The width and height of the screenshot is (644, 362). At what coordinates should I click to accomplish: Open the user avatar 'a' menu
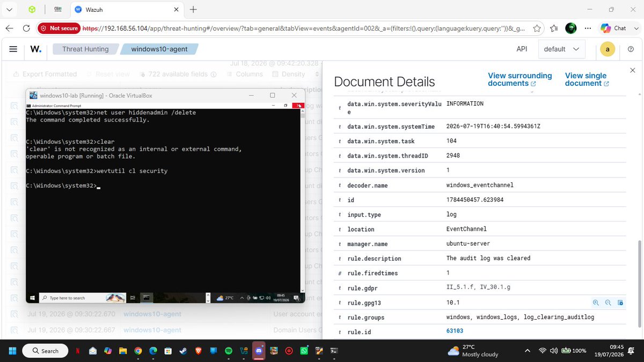[x=607, y=49]
